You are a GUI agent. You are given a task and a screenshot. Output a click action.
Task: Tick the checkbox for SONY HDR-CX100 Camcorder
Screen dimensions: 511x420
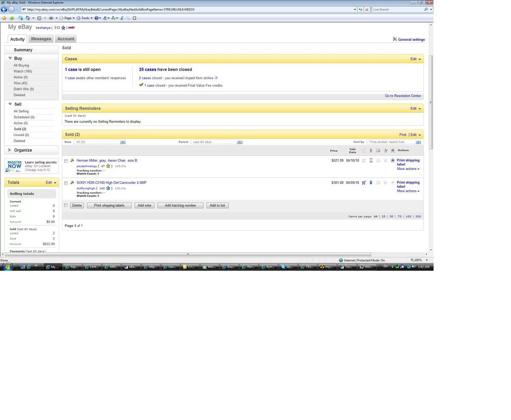pos(66,183)
